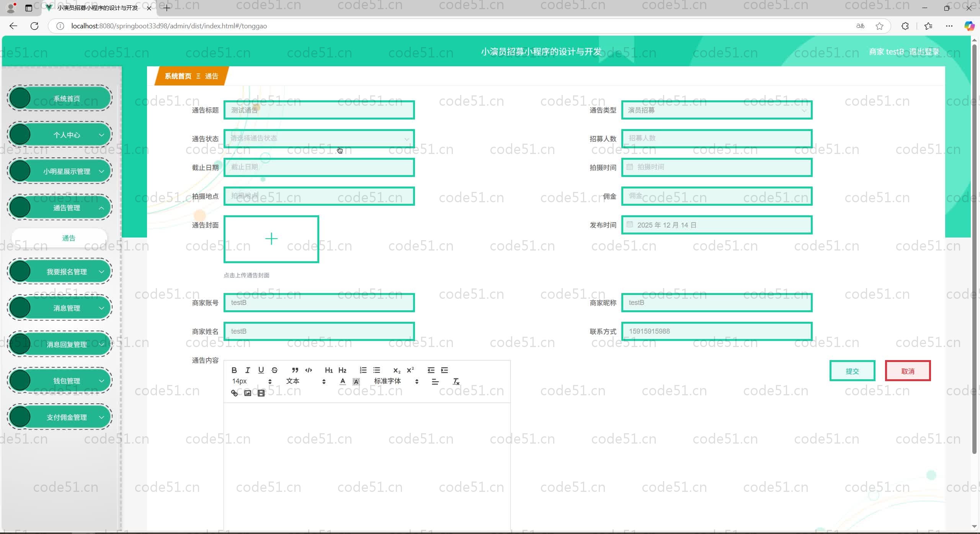Clear text formatting with Tx icon
Image resolution: width=980 pixels, height=534 pixels.
click(456, 382)
